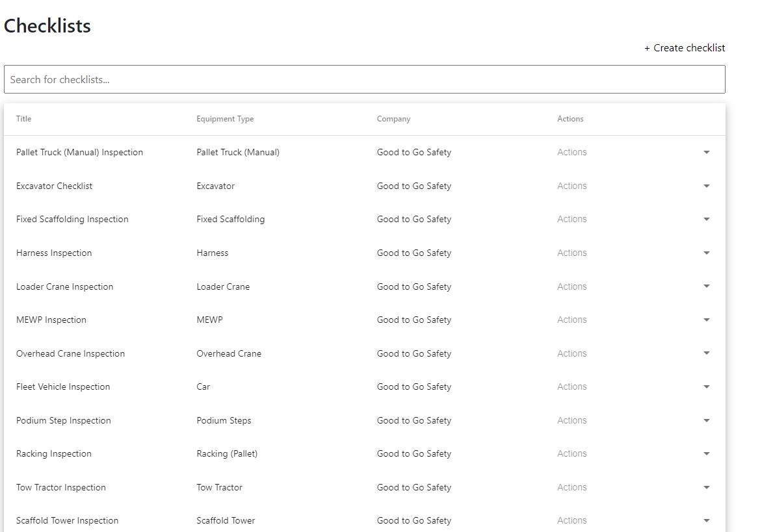Click the Title column header

(24, 119)
